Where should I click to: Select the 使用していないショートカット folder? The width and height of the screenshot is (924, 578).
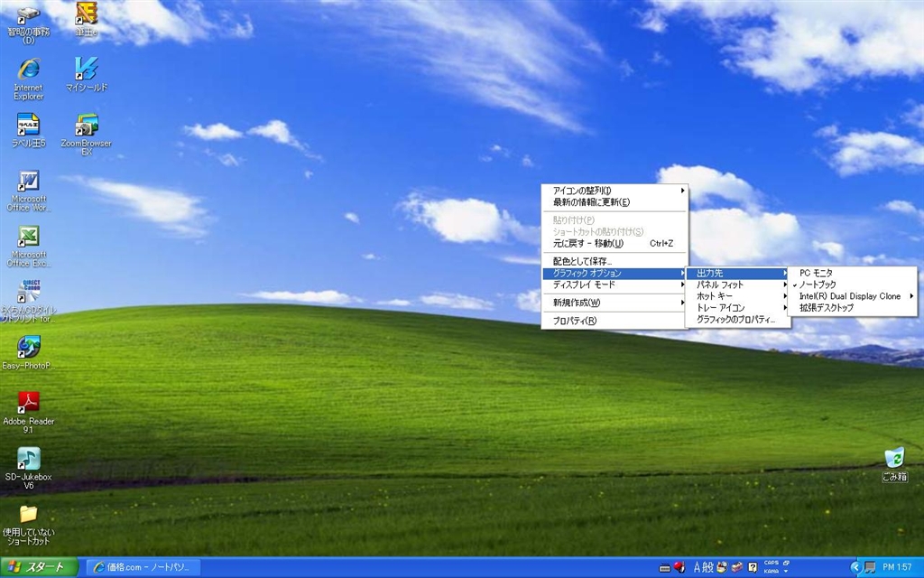[x=28, y=525]
